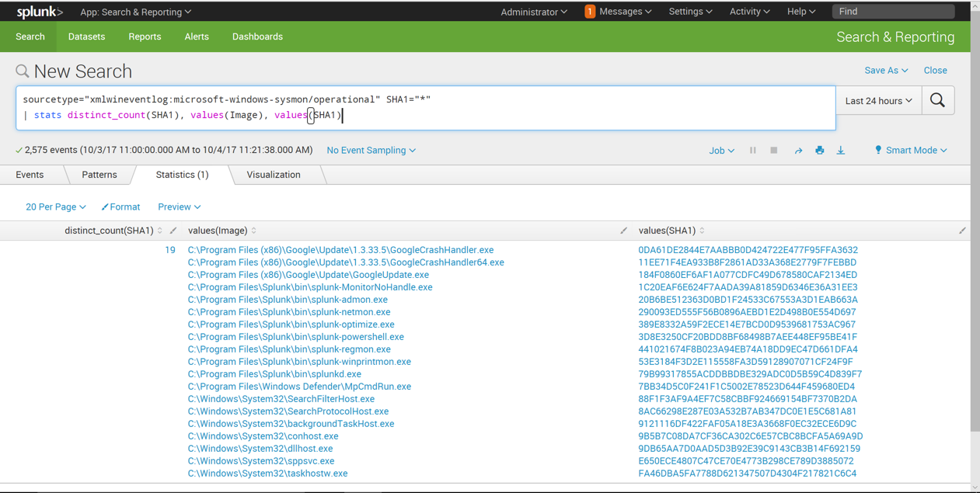Click in the Find search box
This screenshot has height=493, width=980.
pyautogui.click(x=892, y=12)
